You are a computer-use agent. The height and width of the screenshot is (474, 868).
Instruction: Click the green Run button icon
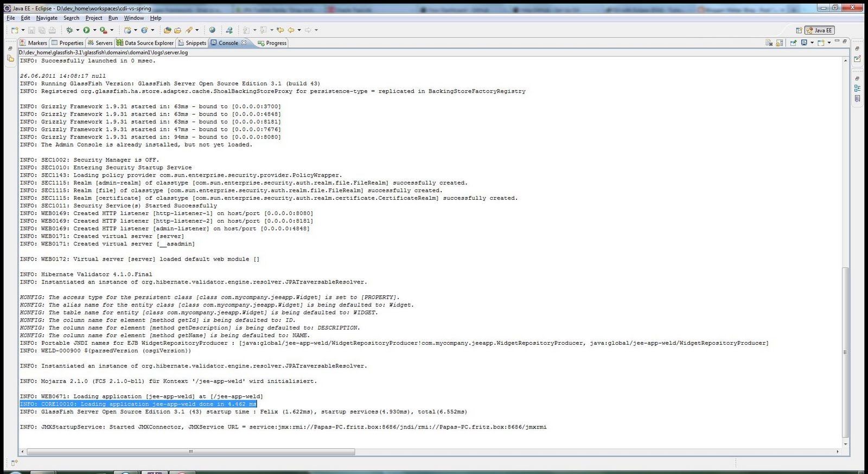click(86, 30)
